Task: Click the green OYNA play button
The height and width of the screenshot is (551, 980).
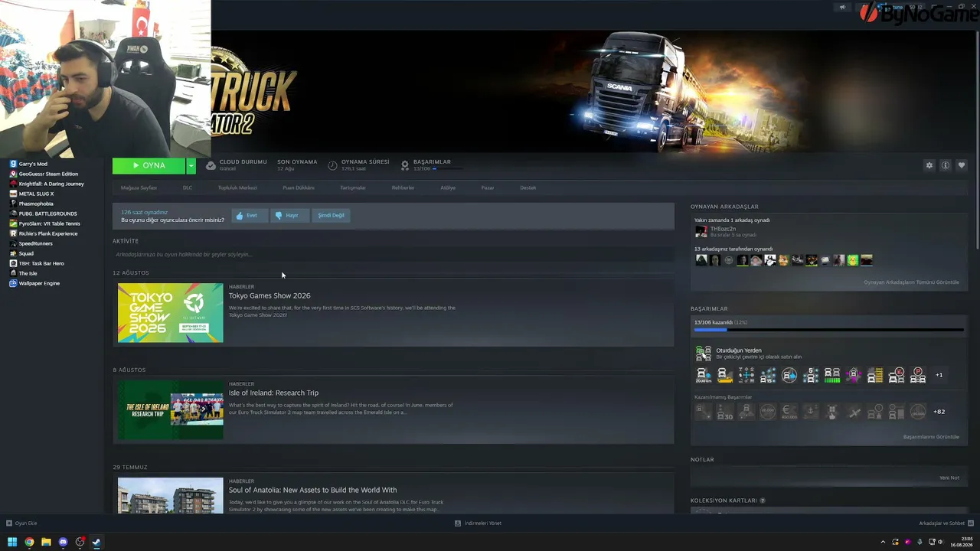Action: pyautogui.click(x=149, y=165)
